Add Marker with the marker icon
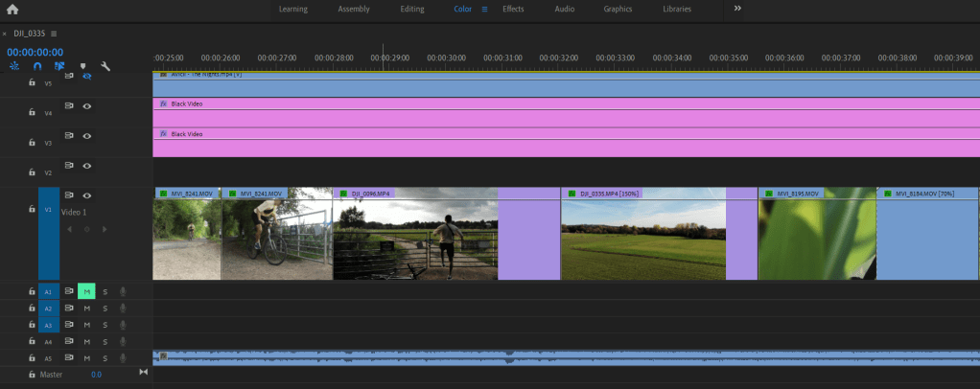Image resolution: width=980 pixels, height=389 pixels. pos(82,66)
